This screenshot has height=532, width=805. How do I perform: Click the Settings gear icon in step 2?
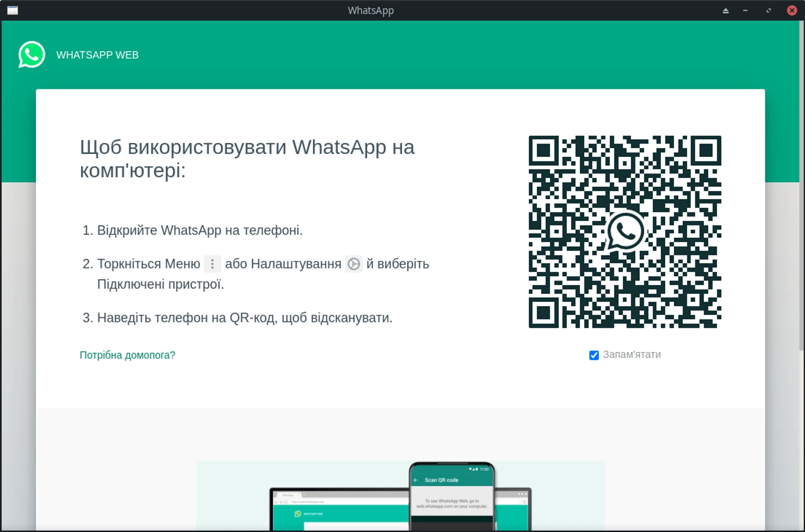tap(353, 264)
